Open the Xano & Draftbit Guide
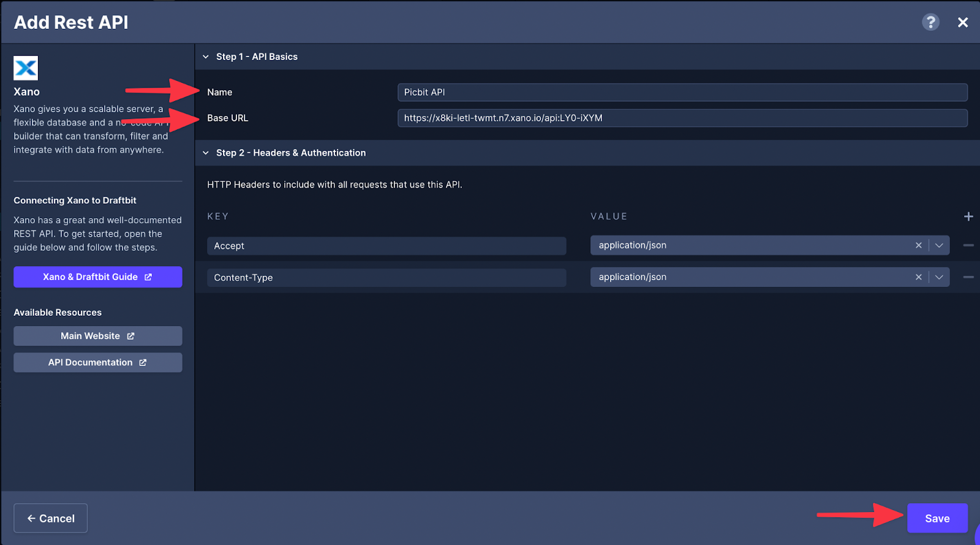 [x=97, y=277]
